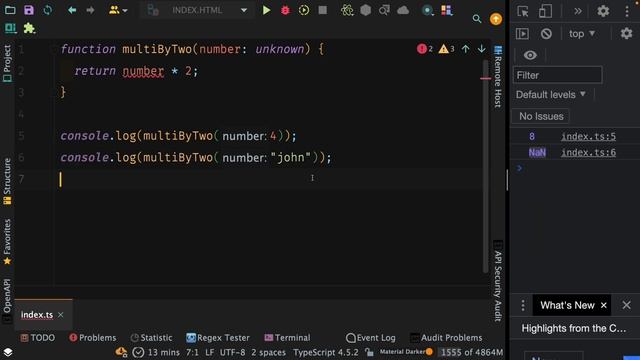This screenshot has width=640, height=360.
Task: Toggle device toolbar in DevTools
Action: [x=545, y=11]
